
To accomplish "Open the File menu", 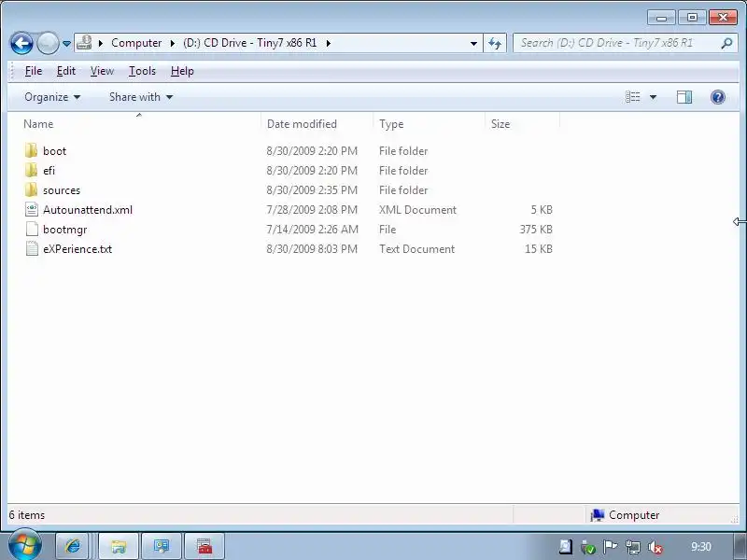I will pyautogui.click(x=34, y=71).
